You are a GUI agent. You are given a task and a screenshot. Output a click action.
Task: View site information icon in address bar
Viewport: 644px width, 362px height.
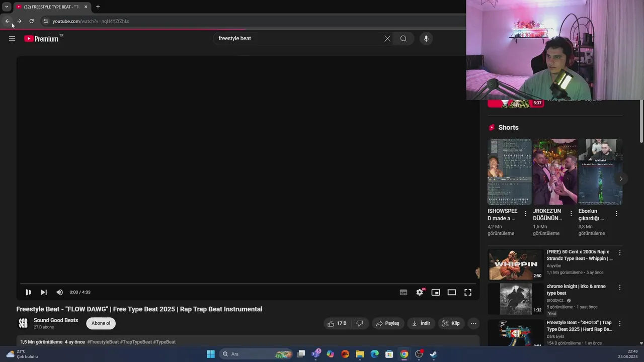coord(45,21)
